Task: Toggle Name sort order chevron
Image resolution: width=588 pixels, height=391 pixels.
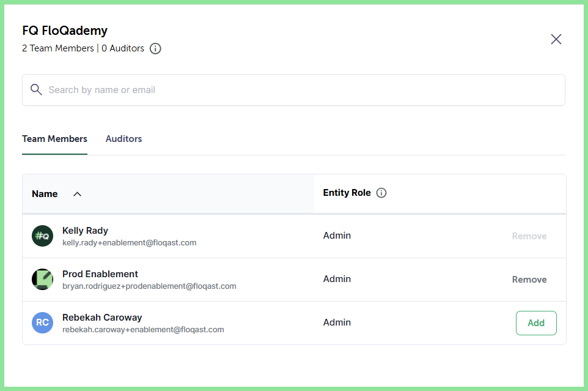Action: coord(77,194)
